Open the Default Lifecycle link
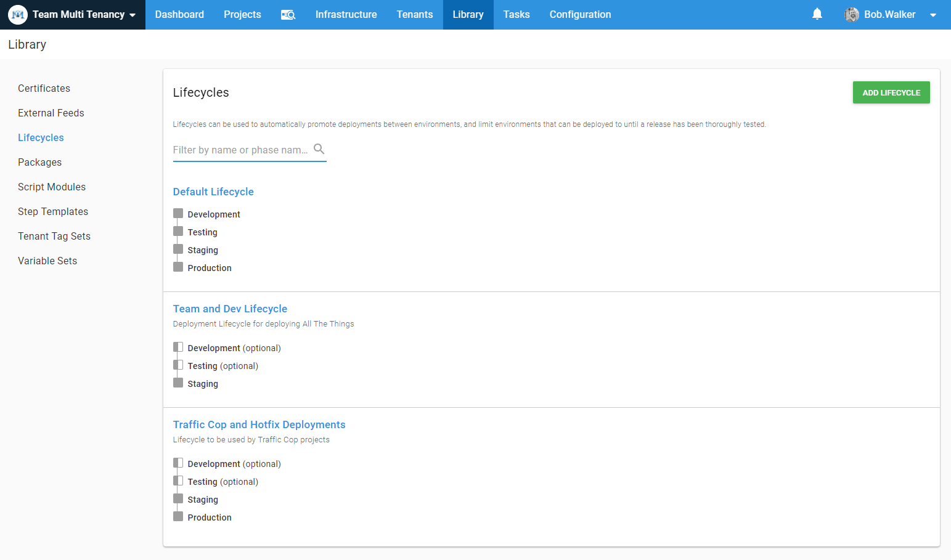951x560 pixels. point(213,192)
